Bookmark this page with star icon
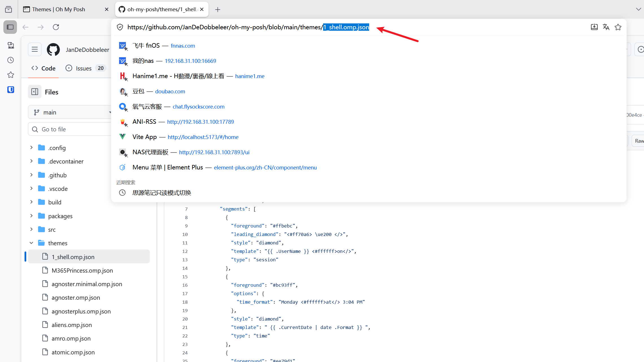644x362 pixels. (x=618, y=27)
